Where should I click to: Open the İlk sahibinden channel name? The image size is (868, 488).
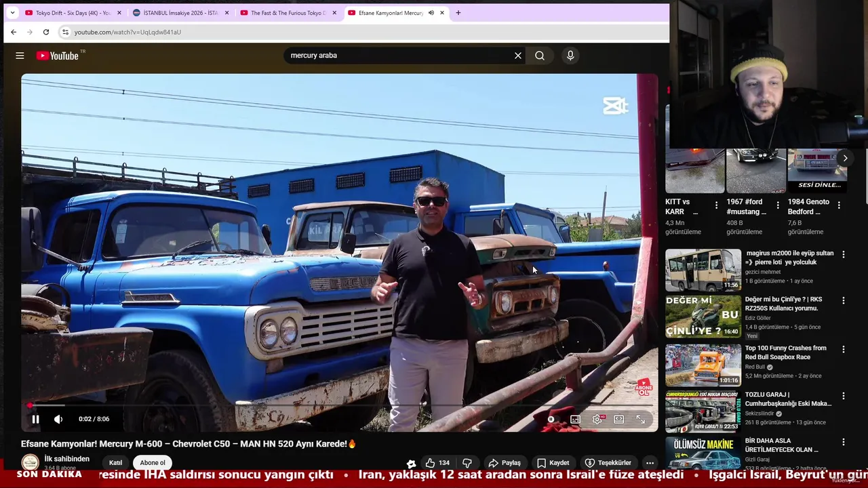67,459
